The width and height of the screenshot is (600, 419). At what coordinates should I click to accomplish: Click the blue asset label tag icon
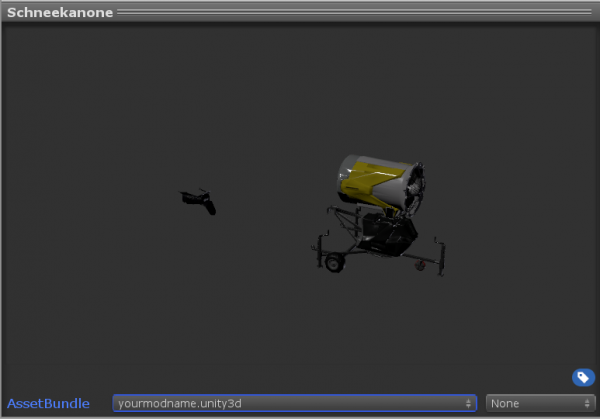coord(583,377)
